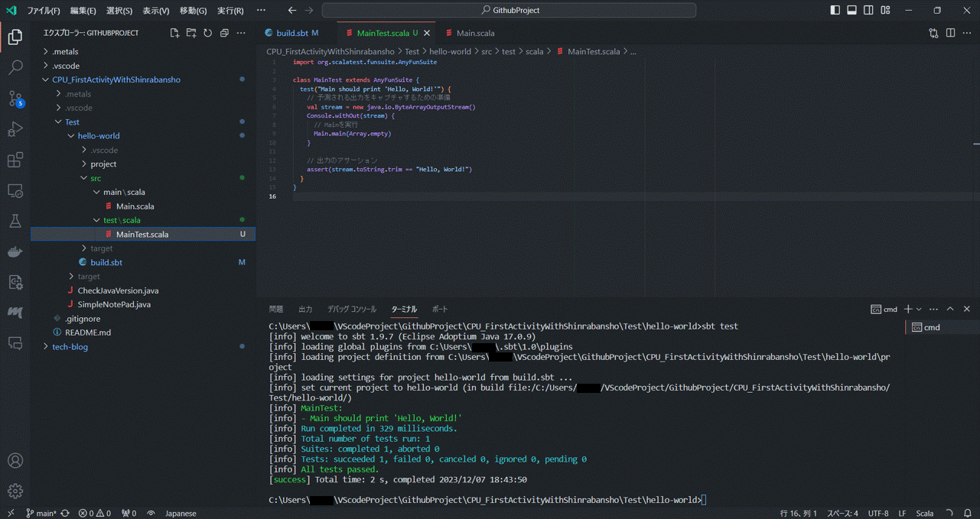Screen dimensions: 980x519
Task: Click Collapse All folders in explorer
Action: click(x=224, y=34)
